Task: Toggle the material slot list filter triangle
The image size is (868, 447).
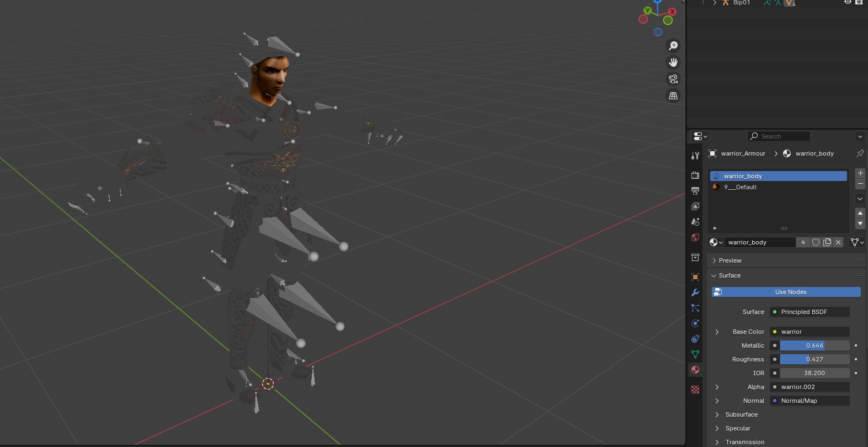Action: click(x=715, y=228)
